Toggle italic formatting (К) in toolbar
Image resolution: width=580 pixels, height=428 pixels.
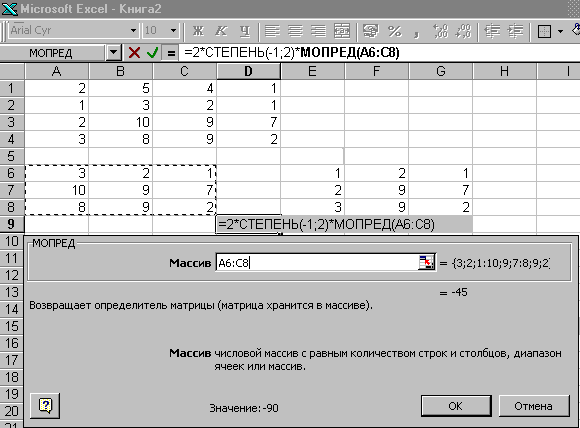221,31
